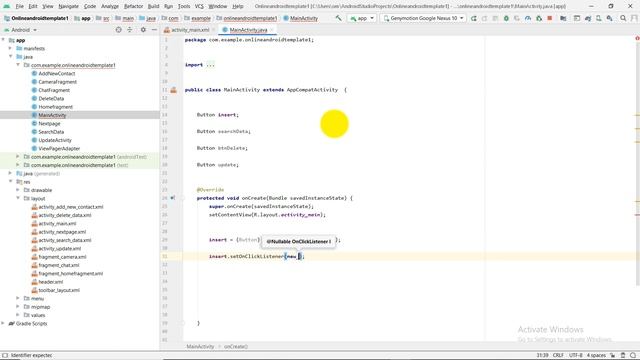Click Scroll from Source target icon
This screenshot has height=360, width=640.
pos(118,30)
